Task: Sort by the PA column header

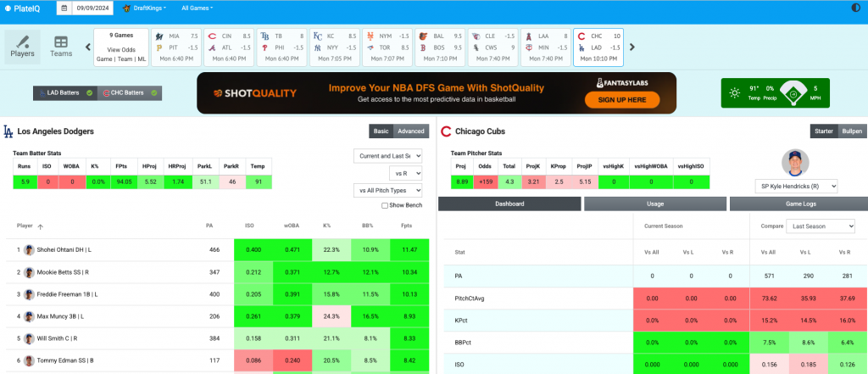Action: [209, 226]
